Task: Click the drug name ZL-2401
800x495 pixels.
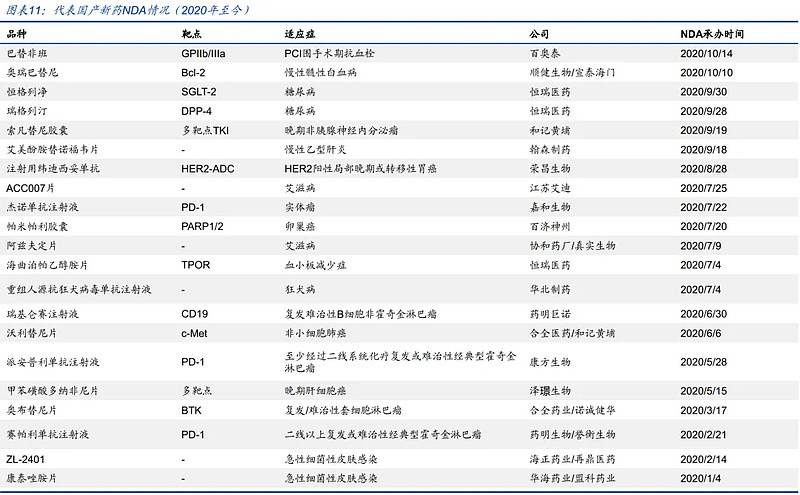Action: (26, 460)
